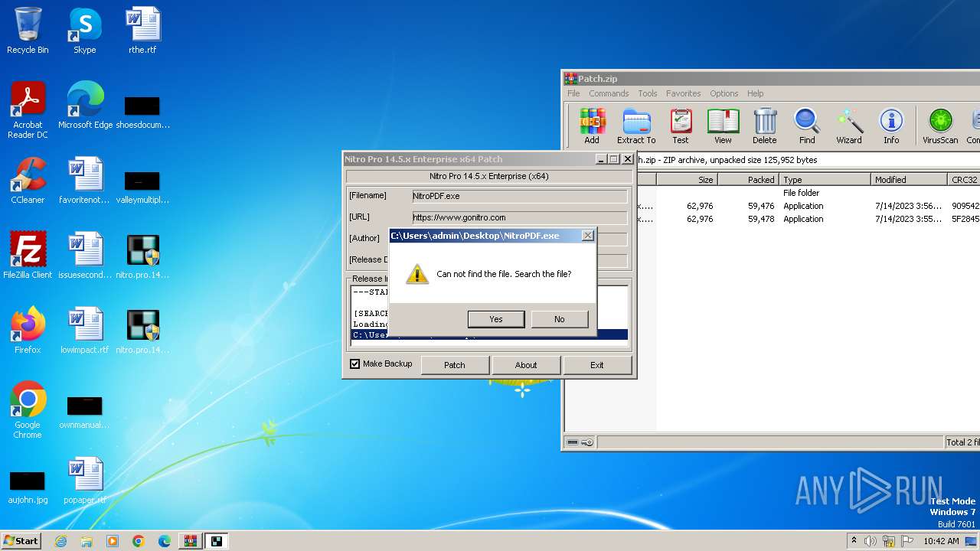Click Edge icon in taskbar
Screen dimensions: 980x551
coord(165,541)
